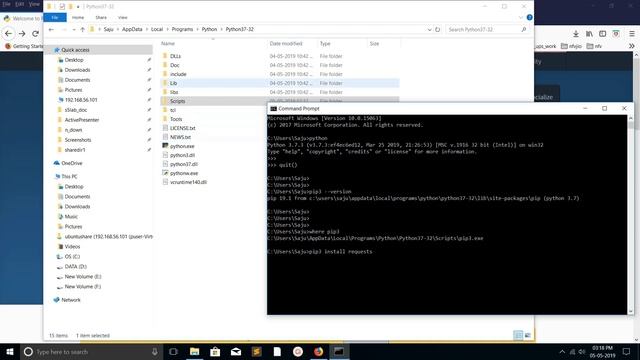640x360 pixels.
Task: Open Mail app from the taskbar
Action: 236,351
